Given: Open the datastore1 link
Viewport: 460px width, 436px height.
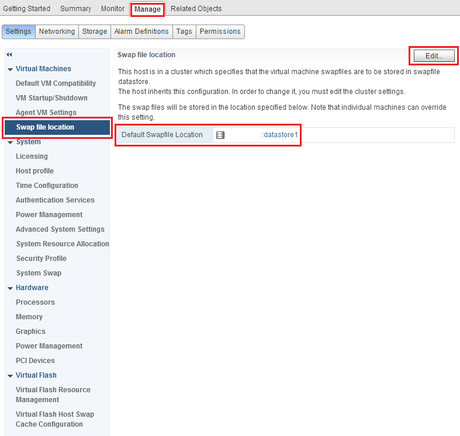Looking at the screenshot, I should pyautogui.click(x=280, y=135).
